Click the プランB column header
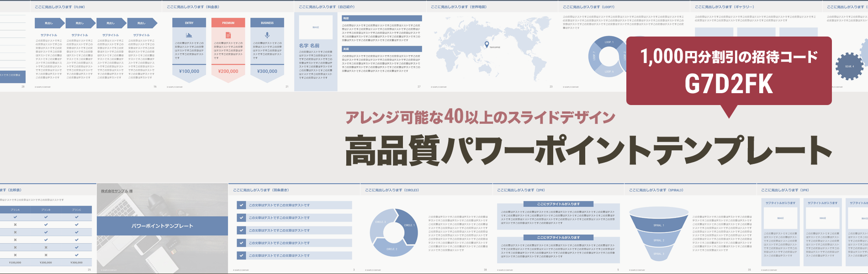 click(46, 210)
